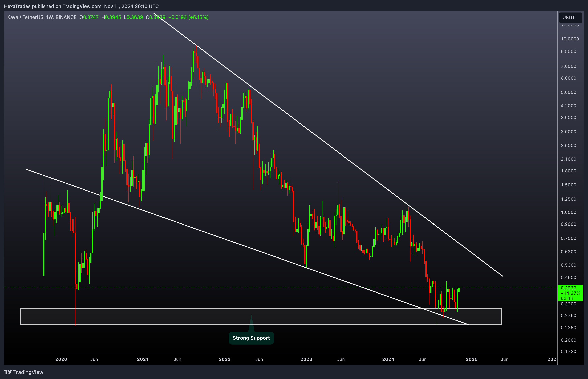Click the 1.0500 price axis label
Screen dimensions: 588x379
point(568,212)
